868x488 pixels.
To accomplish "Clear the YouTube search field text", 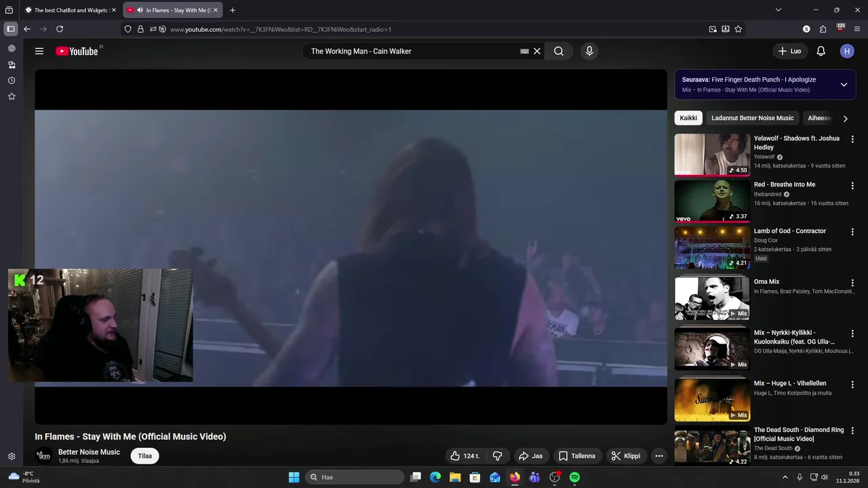I will pyautogui.click(x=537, y=51).
